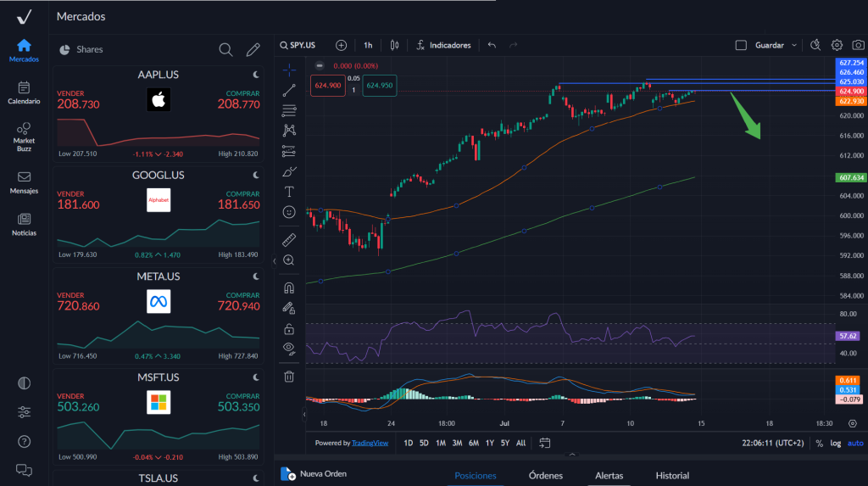The image size is (868, 486).
Task: Select the text annotation tool
Action: click(x=289, y=192)
